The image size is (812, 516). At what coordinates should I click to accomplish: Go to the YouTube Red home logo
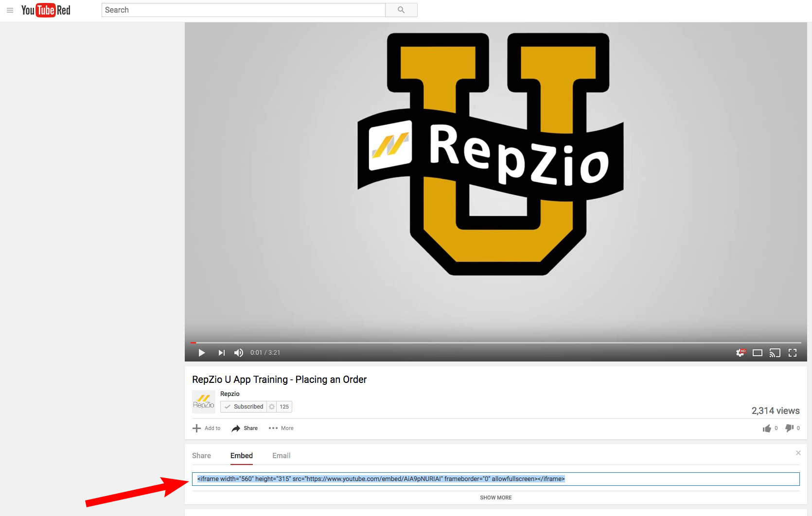tap(46, 10)
